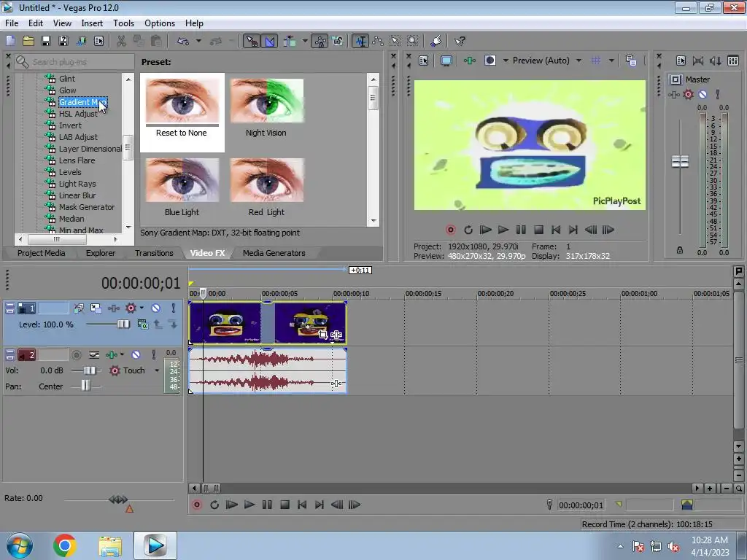
Task: Click Record button in preview transport
Action: (x=450, y=230)
